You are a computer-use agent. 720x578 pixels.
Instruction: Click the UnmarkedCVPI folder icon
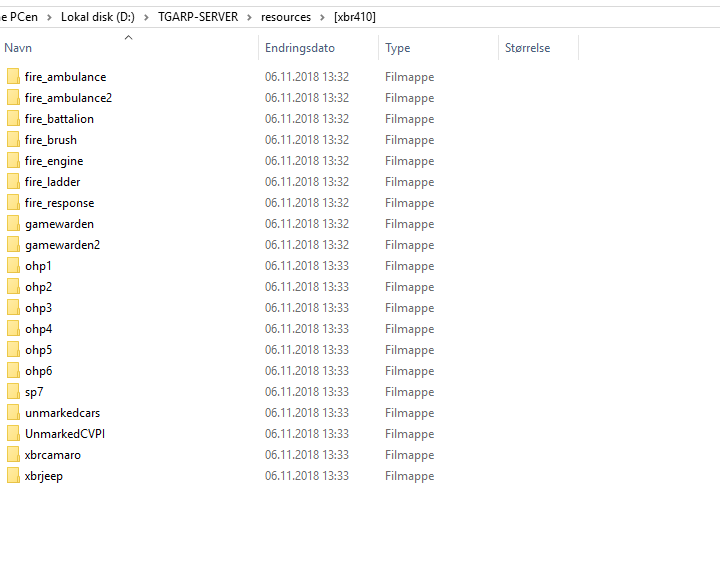pos(13,434)
